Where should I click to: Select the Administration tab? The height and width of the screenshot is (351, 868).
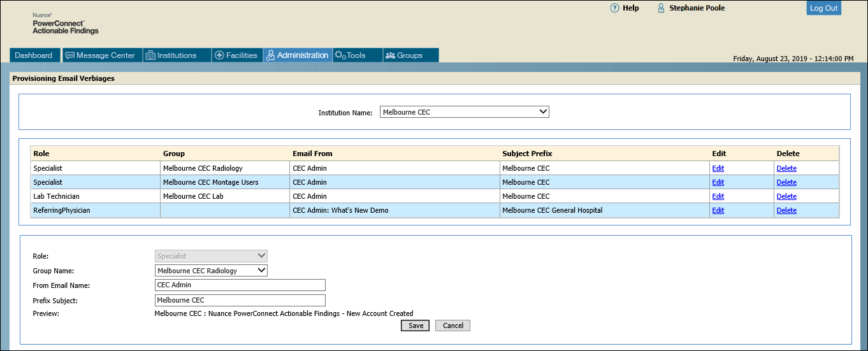(298, 55)
